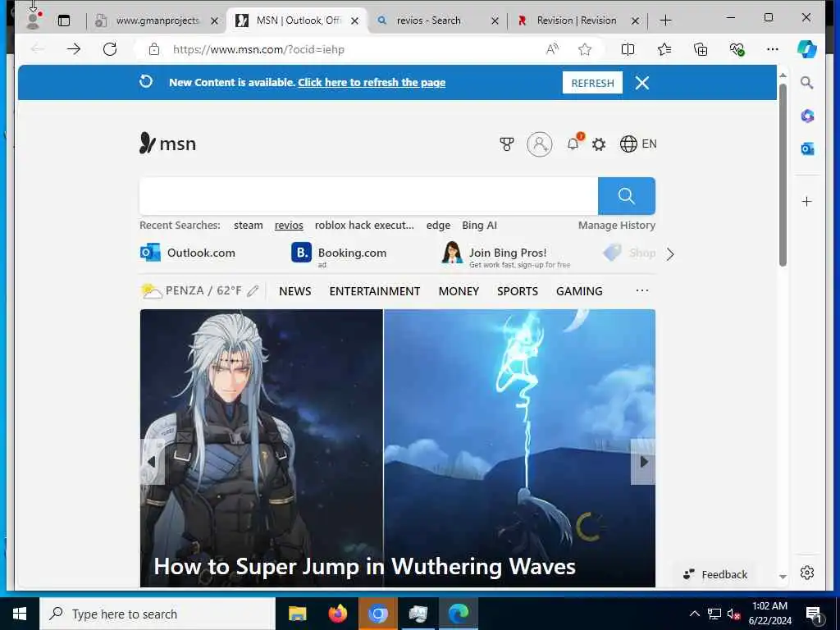The image size is (840, 630).
Task: Open 'How to Super Jump in Wuthering Waves' story
Action: coord(364,566)
